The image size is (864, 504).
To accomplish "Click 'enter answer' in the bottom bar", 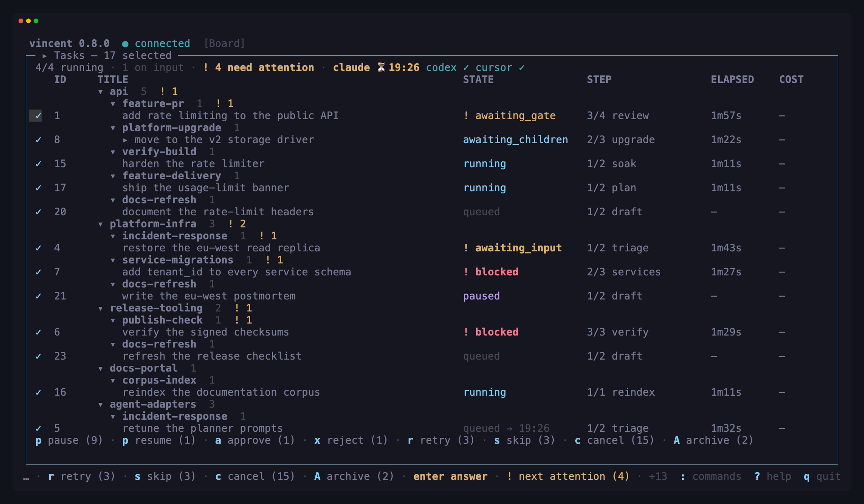I will 450,476.
